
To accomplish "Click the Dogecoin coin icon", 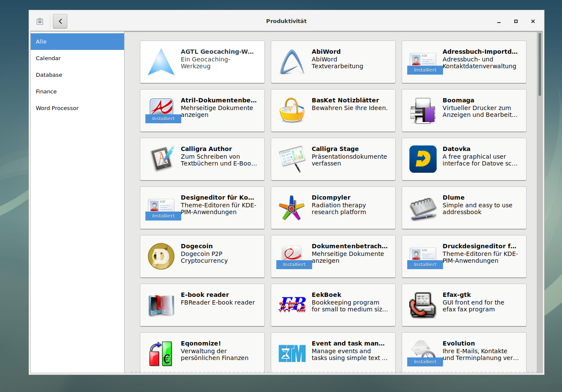I will [x=161, y=256].
